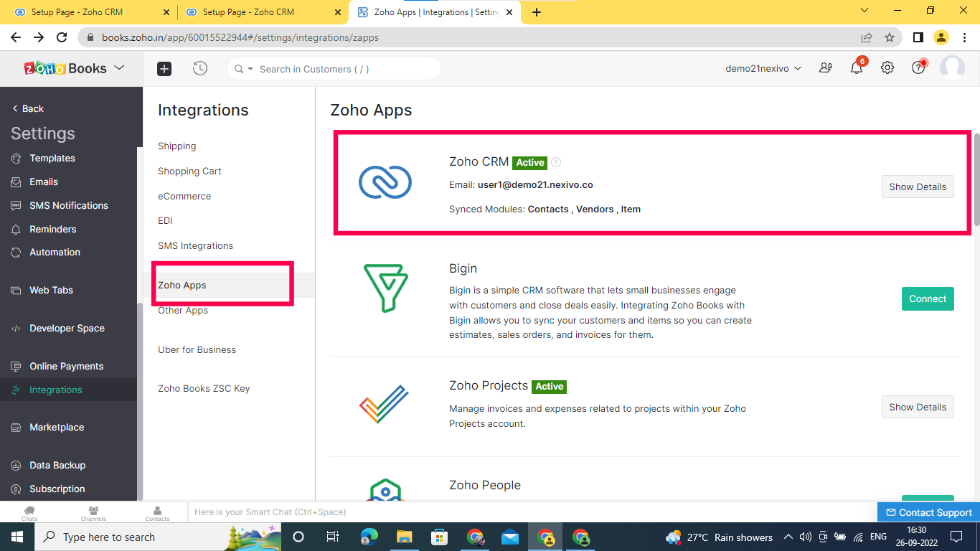Viewport: 980px width, 551px height.
Task: Click the Zoho Projects logo icon
Action: [384, 405]
